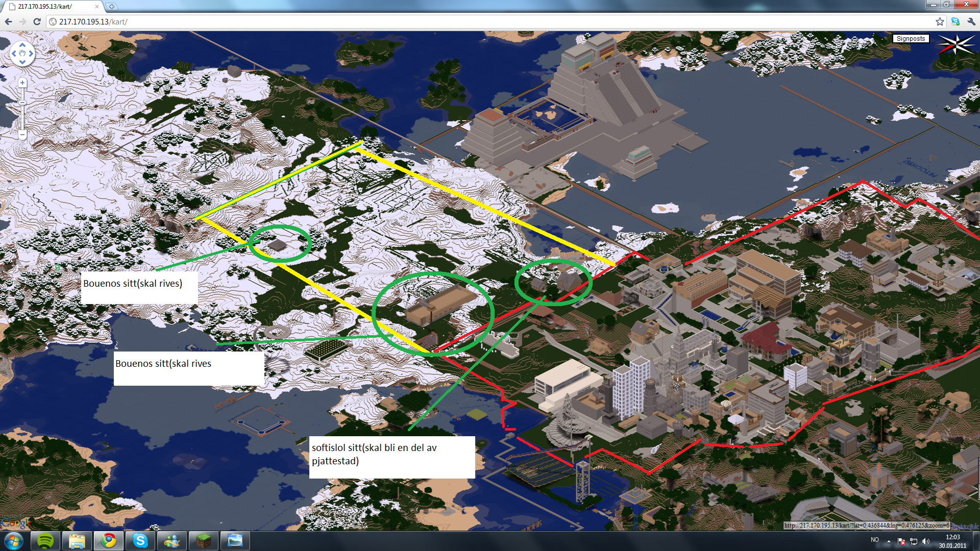Viewport: 980px width, 551px height.
Task: Open the Action Center flag icon
Action: coord(901,541)
